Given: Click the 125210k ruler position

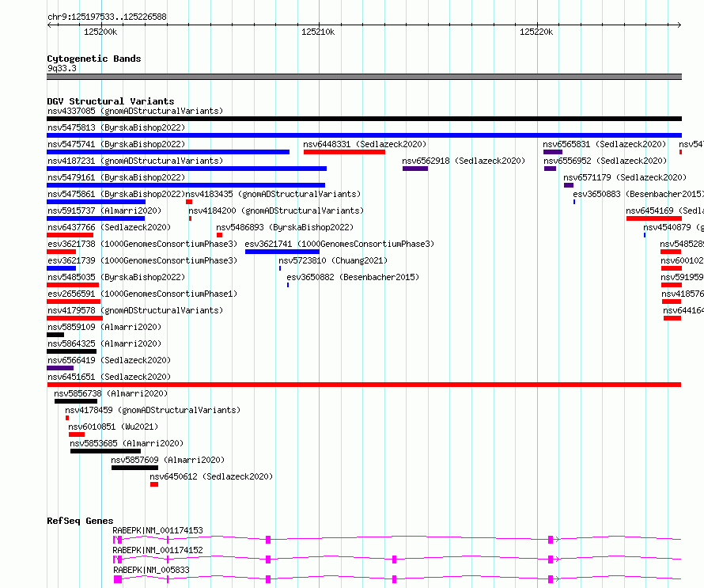Looking at the screenshot, I should (318, 32).
